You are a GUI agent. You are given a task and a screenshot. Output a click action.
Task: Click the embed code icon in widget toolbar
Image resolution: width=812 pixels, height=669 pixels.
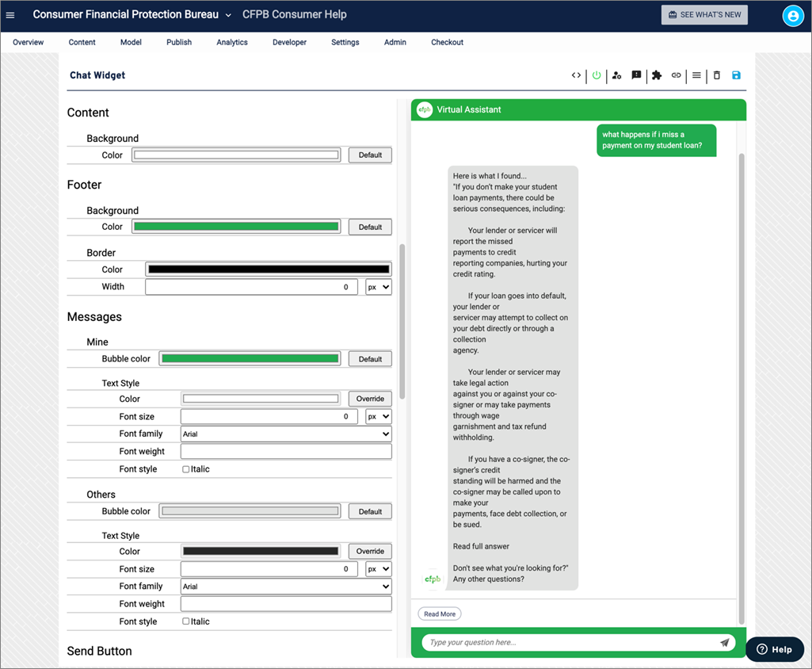[576, 75]
